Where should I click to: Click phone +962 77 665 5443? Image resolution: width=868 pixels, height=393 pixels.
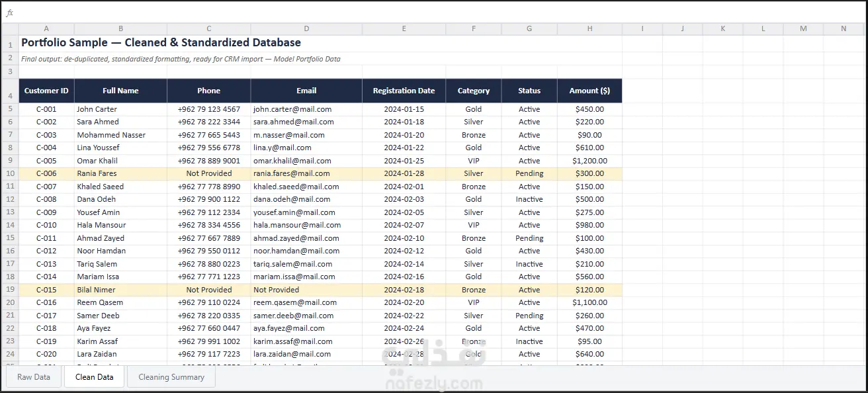coord(208,135)
